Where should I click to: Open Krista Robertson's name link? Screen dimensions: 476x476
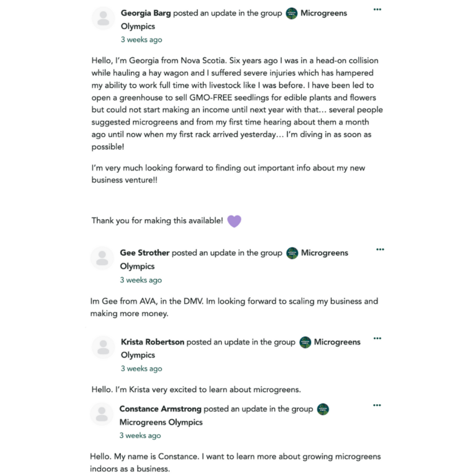(152, 342)
